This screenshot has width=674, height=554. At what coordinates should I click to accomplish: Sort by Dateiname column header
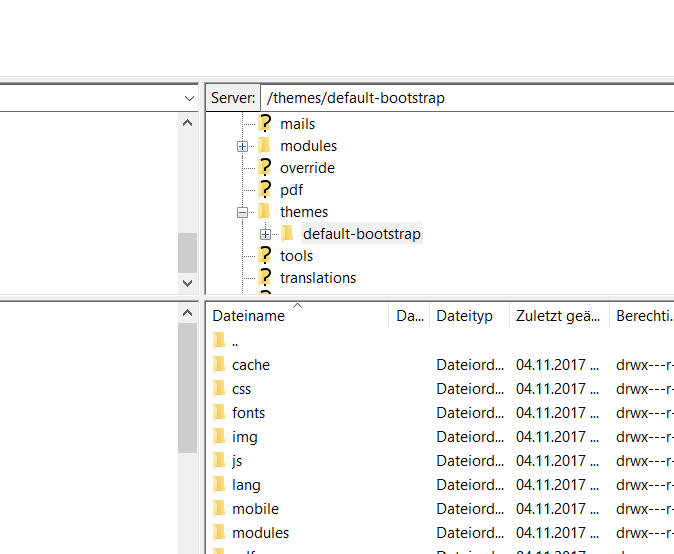pos(297,315)
